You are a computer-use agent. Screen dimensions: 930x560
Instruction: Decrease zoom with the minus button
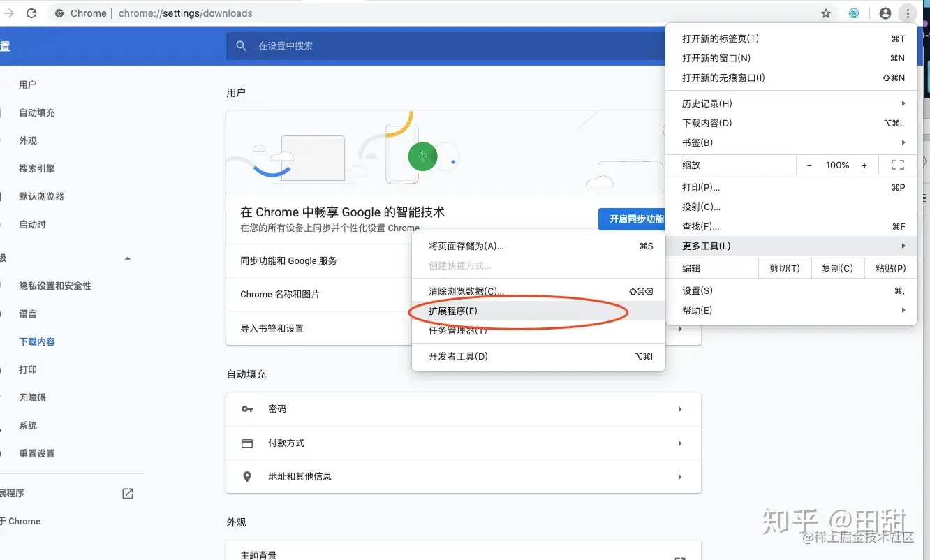point(809,165)
